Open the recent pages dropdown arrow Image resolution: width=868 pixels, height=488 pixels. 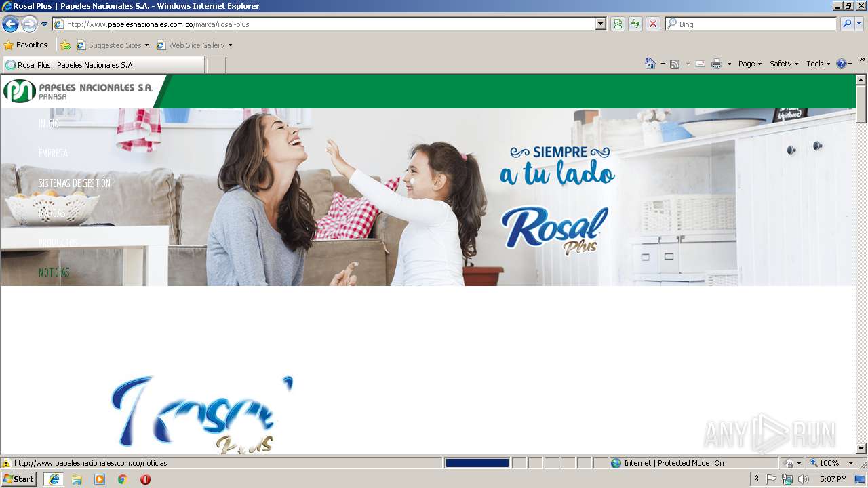45,24
